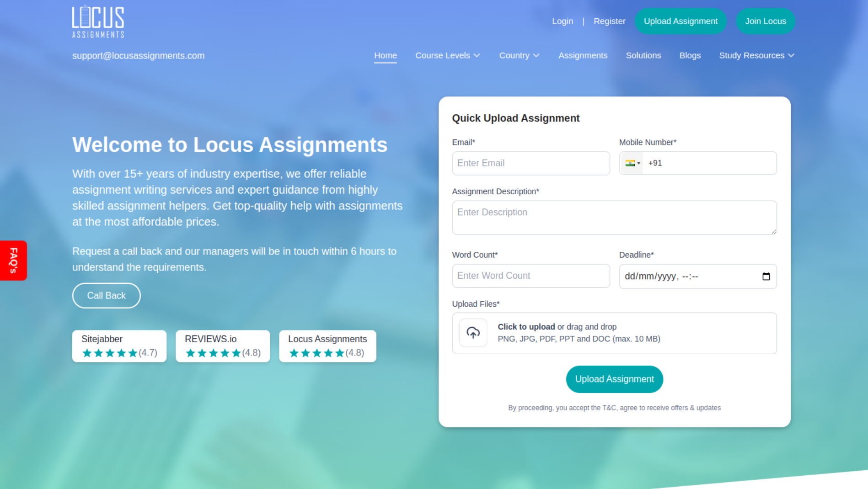Expand the Course Levels dropdown

coord(447,55)
